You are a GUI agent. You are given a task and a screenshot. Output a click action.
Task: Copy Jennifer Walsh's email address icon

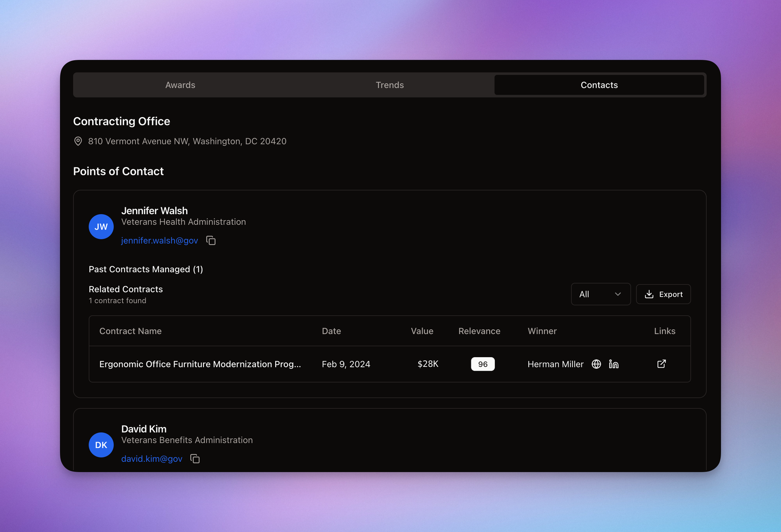tap(211, 240)
